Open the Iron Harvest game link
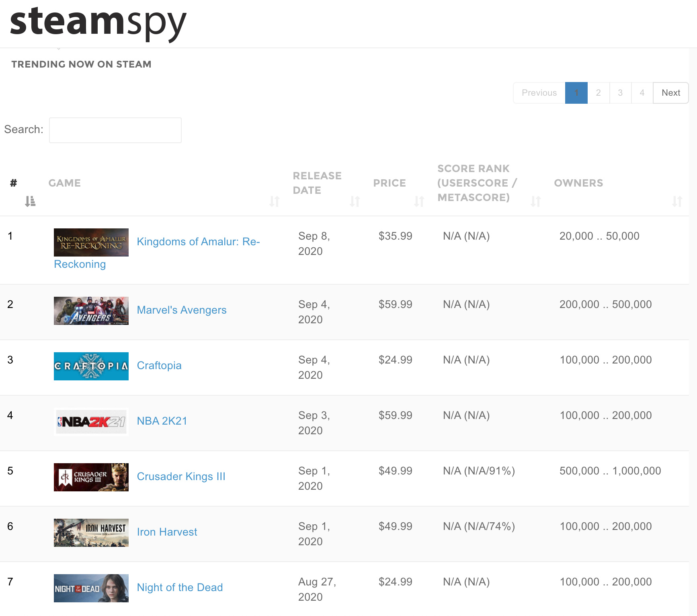The image size is (697, 616). pyautogui.click(x=167, y=532)
